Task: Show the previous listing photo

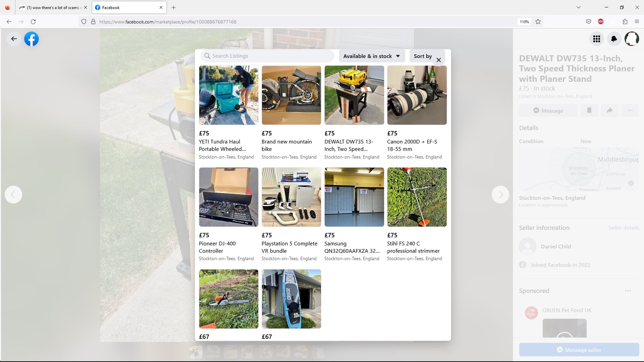Action: (13, 195)
